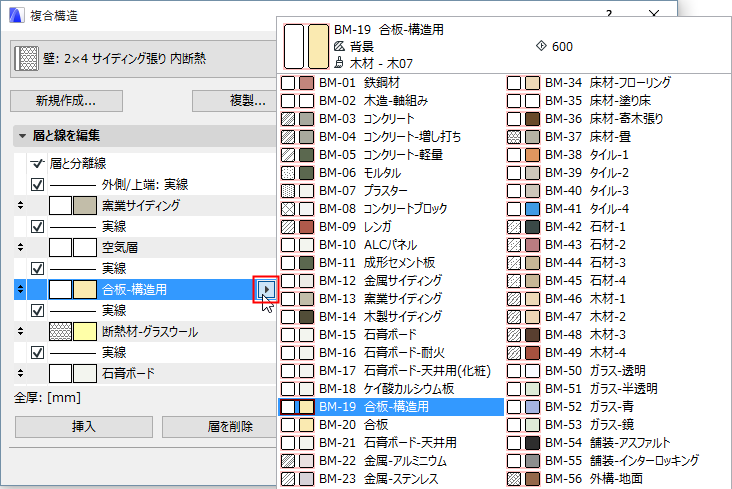Screen dimensions: 732x489
Task: Click the hatch icon of BM-46 木材-1
Action: (514, 299)
